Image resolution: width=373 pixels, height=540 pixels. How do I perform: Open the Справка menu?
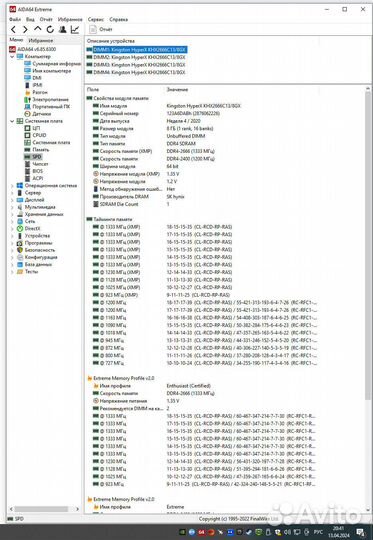(118, 20)
